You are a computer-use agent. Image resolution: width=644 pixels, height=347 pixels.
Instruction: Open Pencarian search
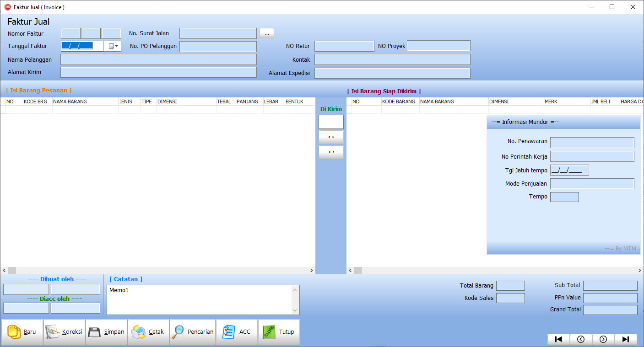pyautogui.click(x=192, y=331)
